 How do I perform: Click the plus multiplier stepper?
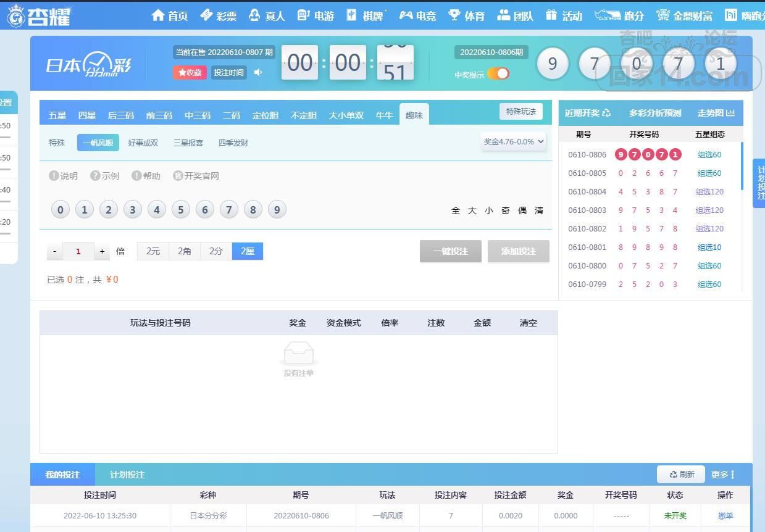[x=102, y=251]
